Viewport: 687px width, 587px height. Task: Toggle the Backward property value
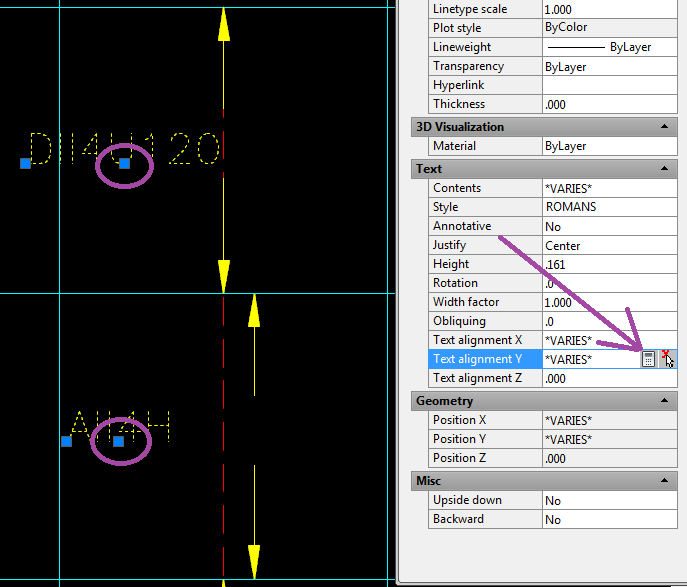[608, 519]
